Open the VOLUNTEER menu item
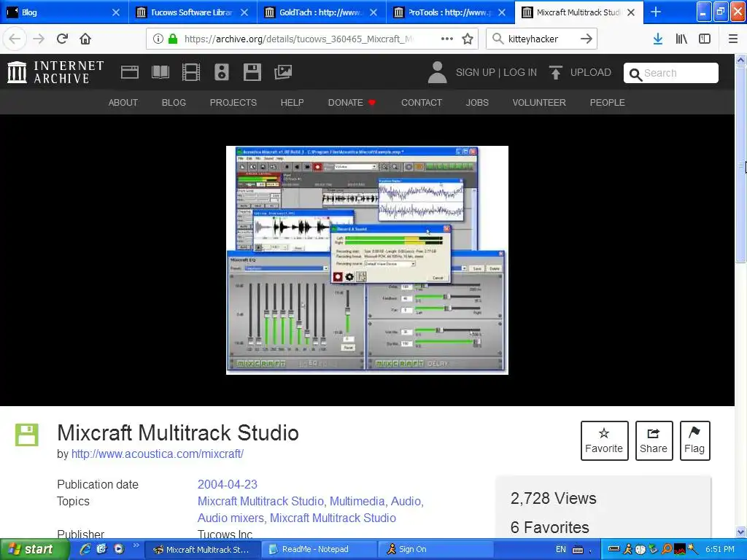The image size is (747, 560). tap(539, 102)
